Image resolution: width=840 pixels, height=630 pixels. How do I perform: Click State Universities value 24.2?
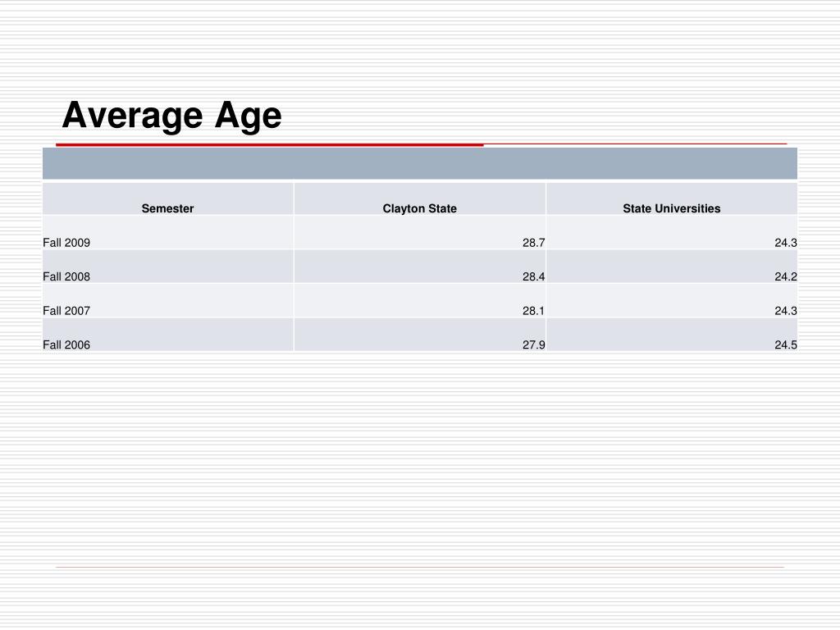[x=786, y=277]
